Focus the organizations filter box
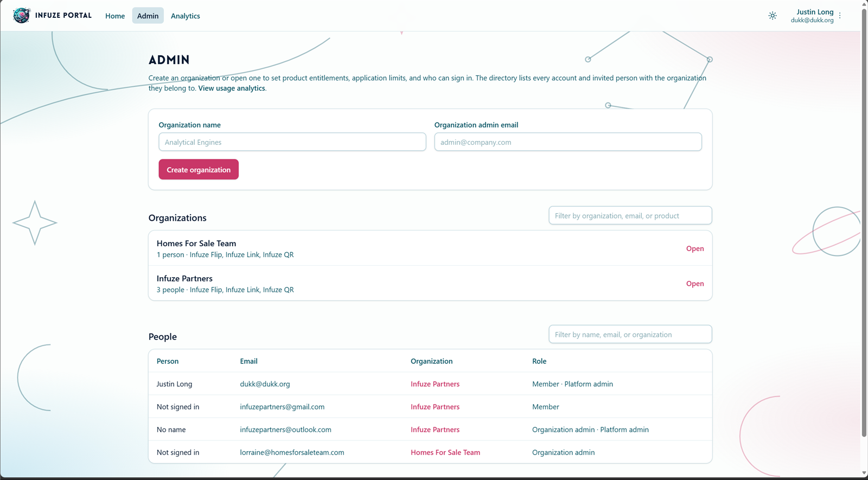Image resolution: width=868 pixels, height=480 pixels. click(630, 215)
